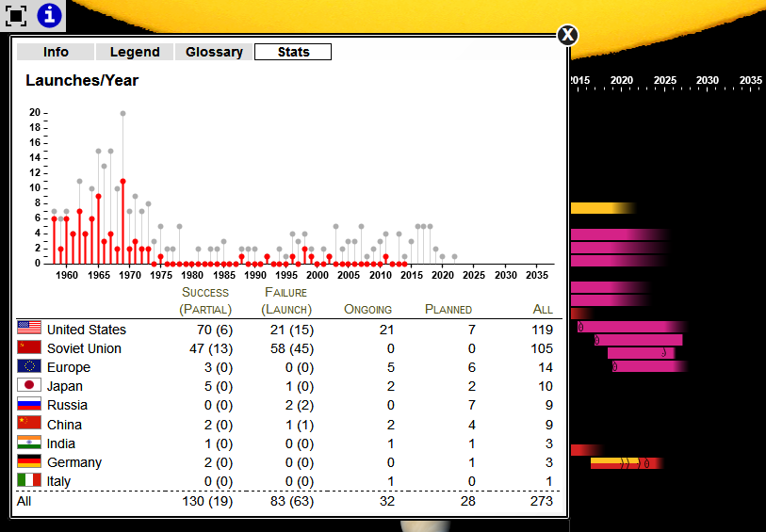This screenshot has width=766, height=532.
Task: Click the Germany flag icon
Action: [x=29, y=460]
